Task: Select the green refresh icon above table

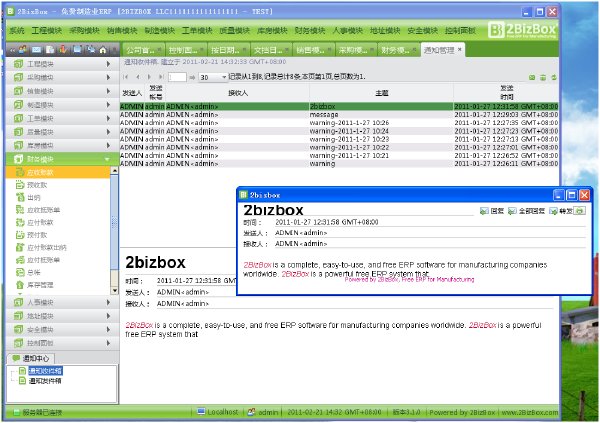Action: [554, 77]
